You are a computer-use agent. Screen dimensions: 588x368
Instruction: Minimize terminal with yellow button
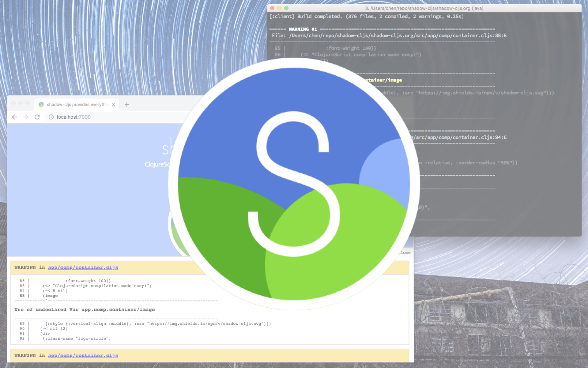pos(279,8)
